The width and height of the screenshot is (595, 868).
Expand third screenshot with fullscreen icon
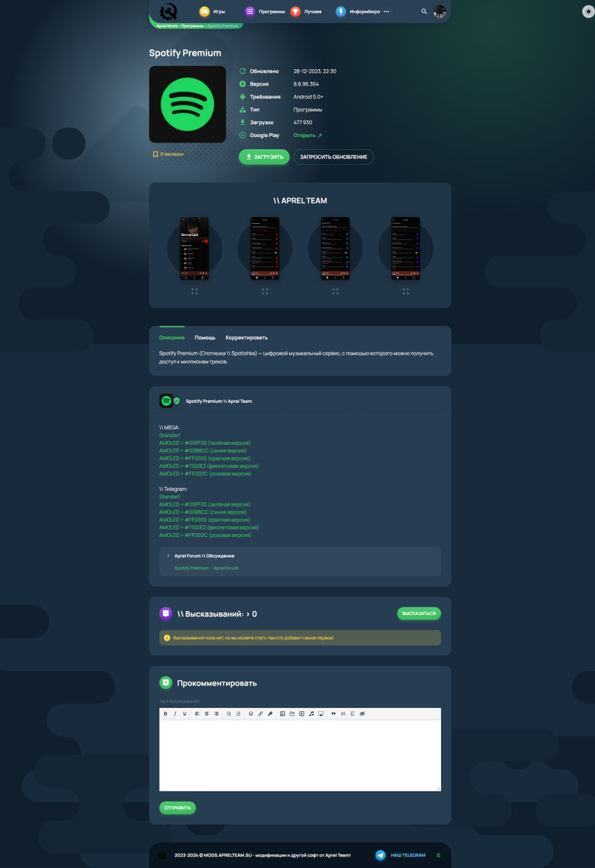335,291
